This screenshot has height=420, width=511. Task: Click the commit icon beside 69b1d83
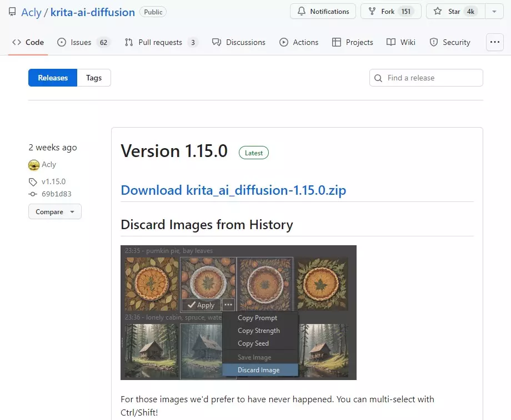[x=33, y=194]
